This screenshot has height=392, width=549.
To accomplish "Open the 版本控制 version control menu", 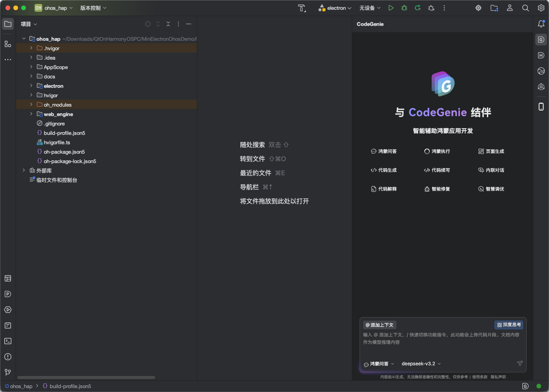I will pyautogui.click(x=93, y=8).
